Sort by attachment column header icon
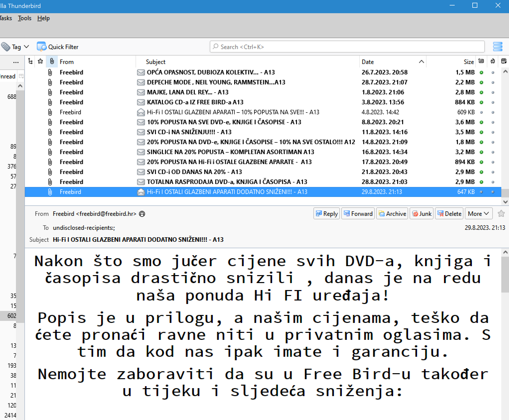509x420 pixels. coord(52,61)
